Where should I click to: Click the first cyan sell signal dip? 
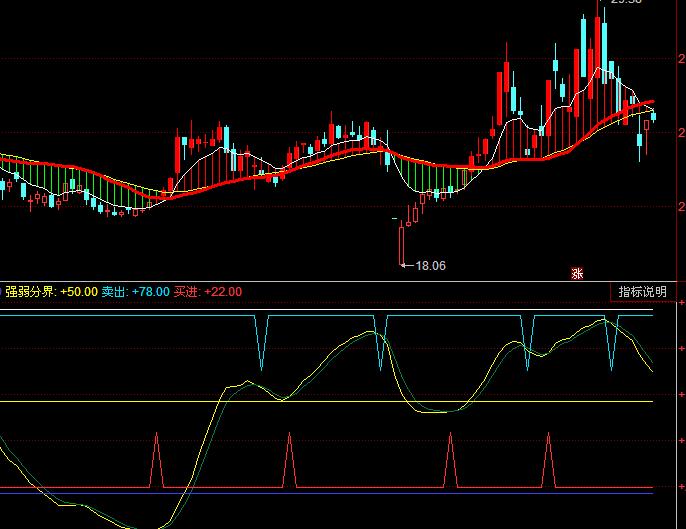(x=262, y=345)
